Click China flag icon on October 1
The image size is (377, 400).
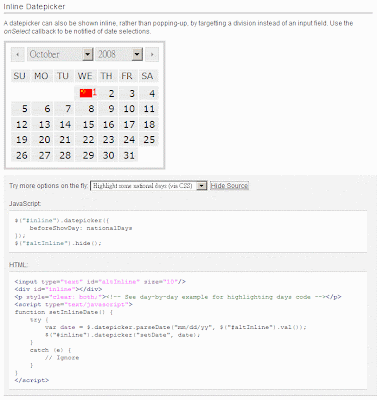86,93
